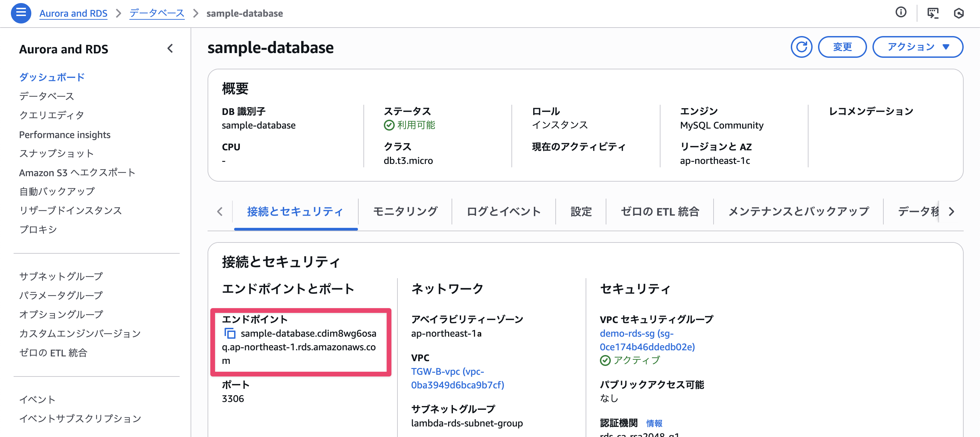Refresh the database details page
Image resolution: width=980 pixels, height=437 pixels.
tap(801, 47)
